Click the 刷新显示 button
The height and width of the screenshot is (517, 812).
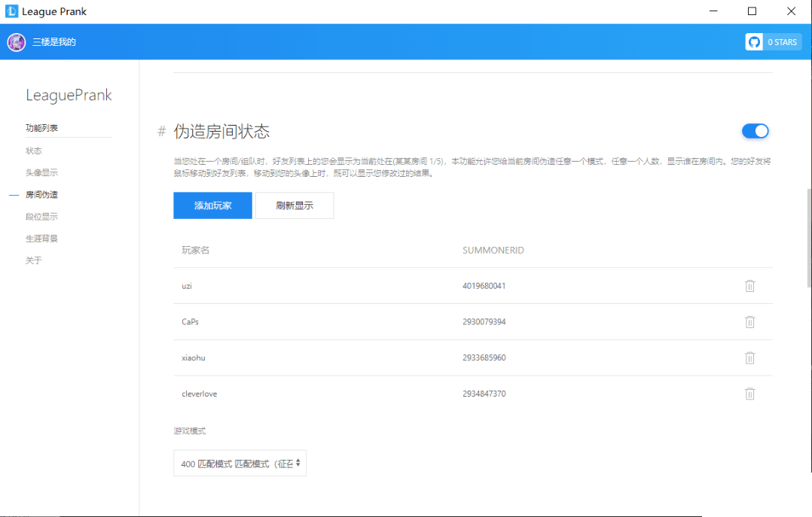point(295,205)
